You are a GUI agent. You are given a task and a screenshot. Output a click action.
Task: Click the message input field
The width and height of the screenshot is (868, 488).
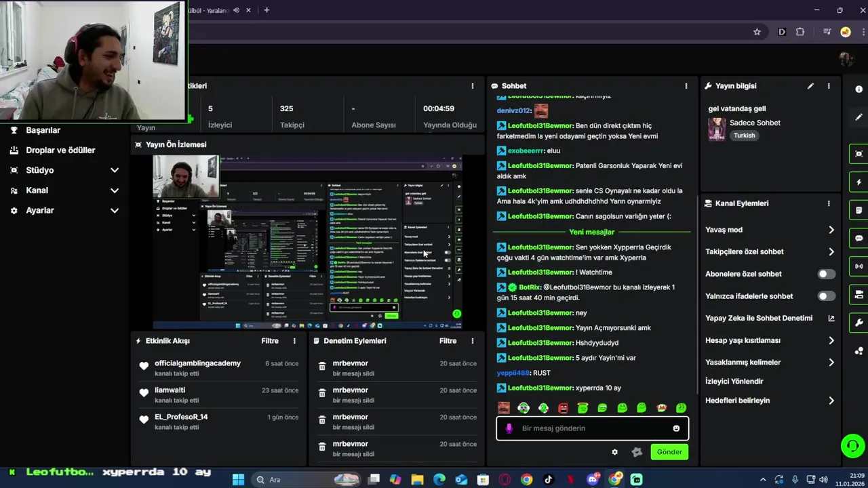592,428
